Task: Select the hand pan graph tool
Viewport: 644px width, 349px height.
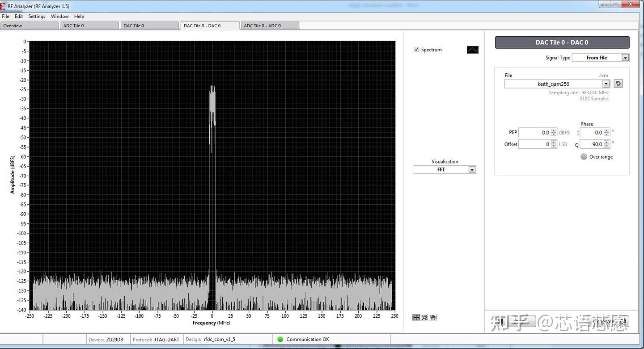Action: tap(433, 317)
